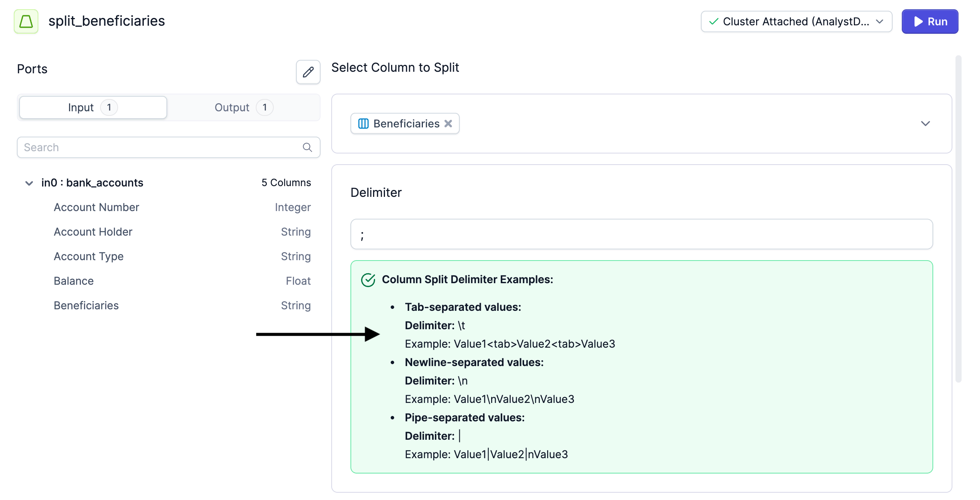Image resolution: width=980 pixels, height=500 pixels.
Task: Click the column icon in Beneficiaries chip
Action: click(x=363, y=124)
